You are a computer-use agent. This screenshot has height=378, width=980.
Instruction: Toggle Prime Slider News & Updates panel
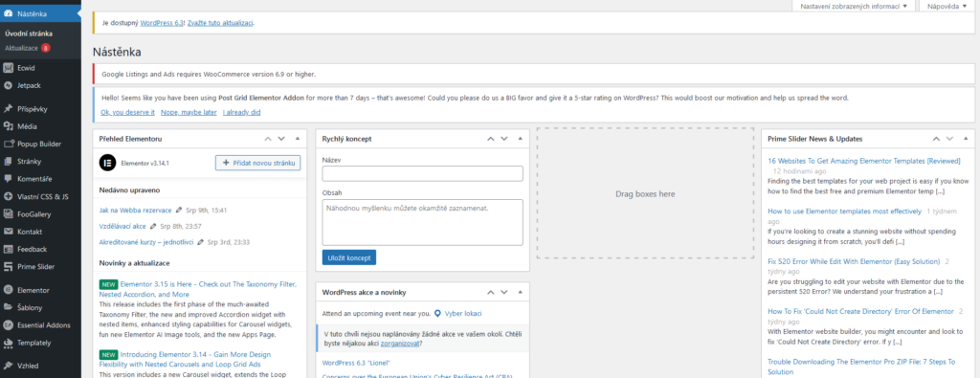click(x=966, y=139)
